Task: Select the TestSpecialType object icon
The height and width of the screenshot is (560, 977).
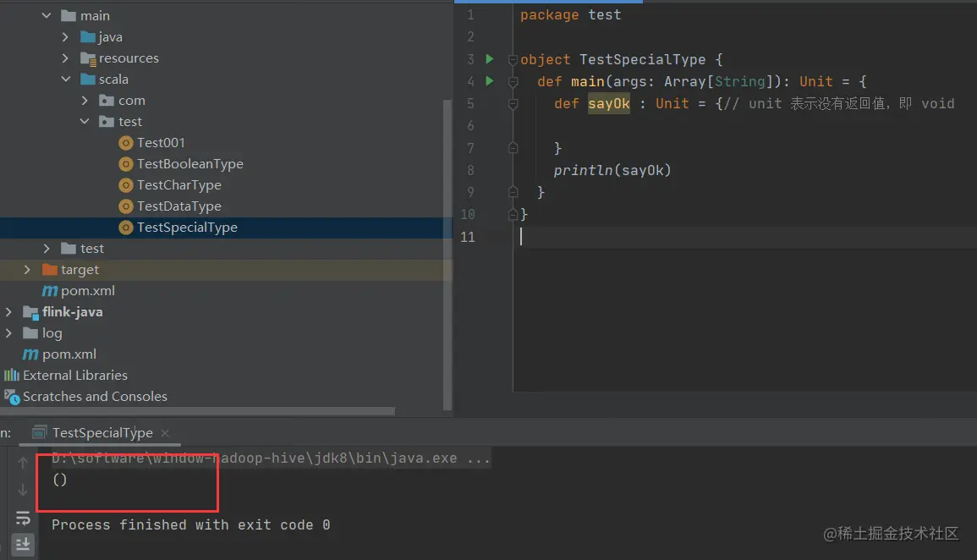Action: tap(126, 228)
